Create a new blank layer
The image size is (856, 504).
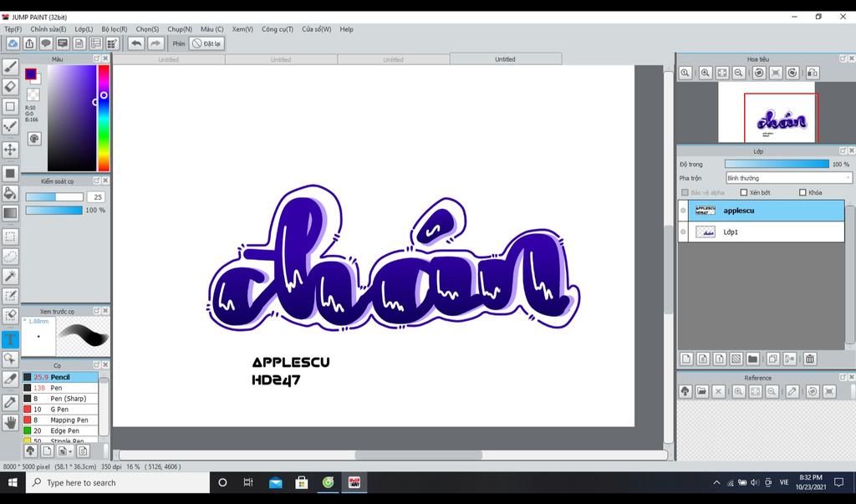[686, 359]
